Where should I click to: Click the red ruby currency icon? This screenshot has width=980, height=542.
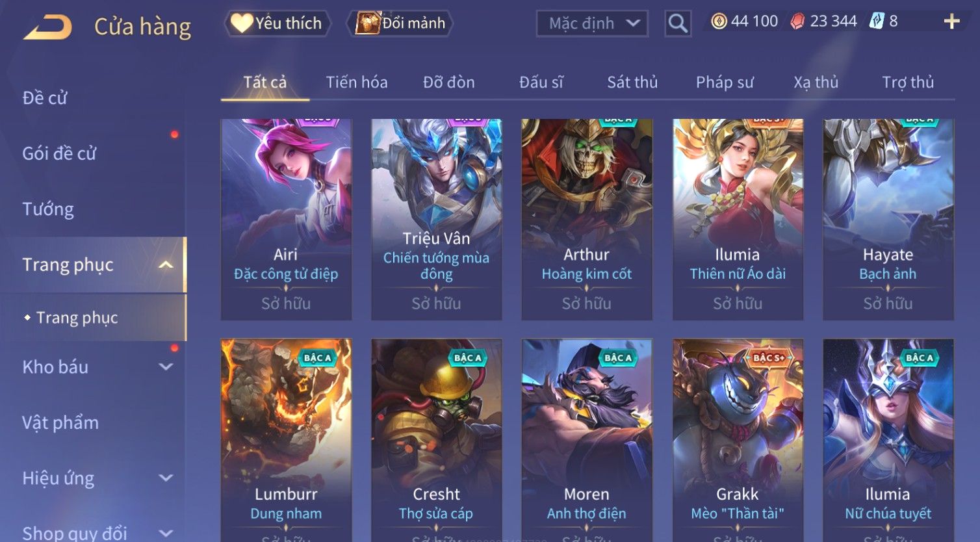(x=797, y=21)
